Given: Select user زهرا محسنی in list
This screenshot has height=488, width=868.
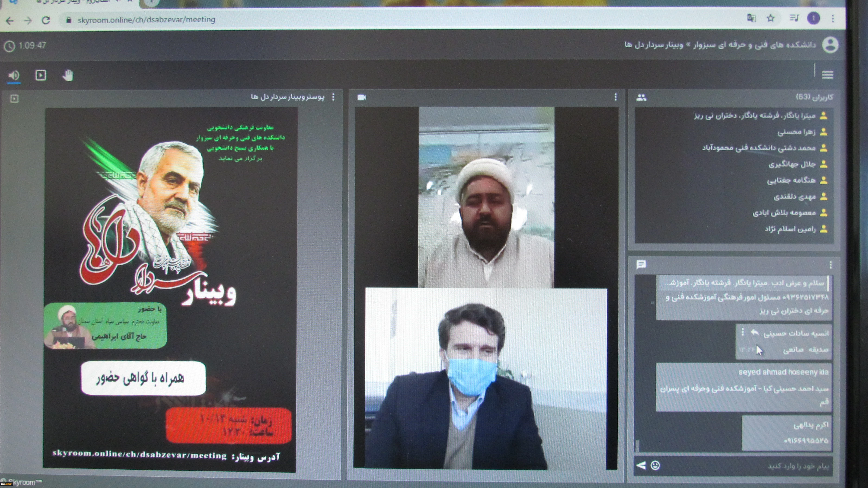Looking at the screenshot, I should 797,132.
